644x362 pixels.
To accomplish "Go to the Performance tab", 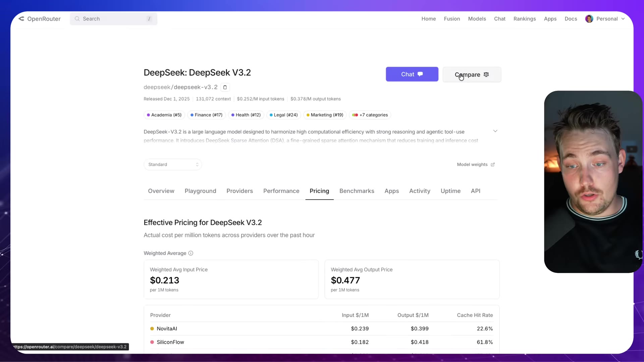I will [281, 191].
